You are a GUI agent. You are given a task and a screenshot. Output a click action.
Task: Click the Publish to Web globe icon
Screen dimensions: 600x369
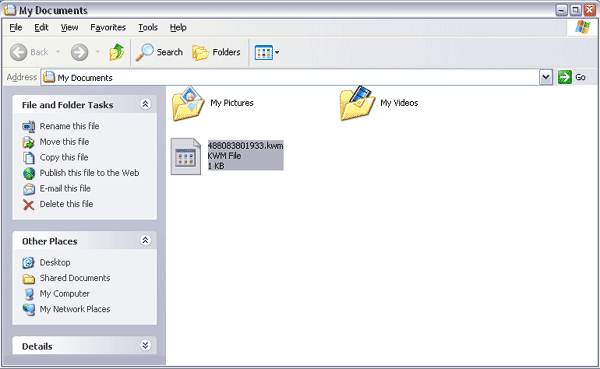(x=29, y=173)
